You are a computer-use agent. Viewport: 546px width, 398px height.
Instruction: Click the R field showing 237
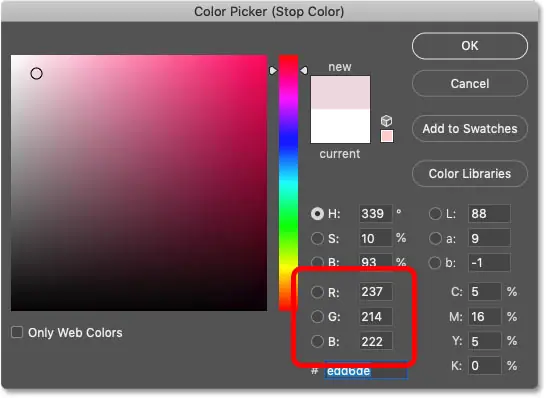tap(375, 292)
